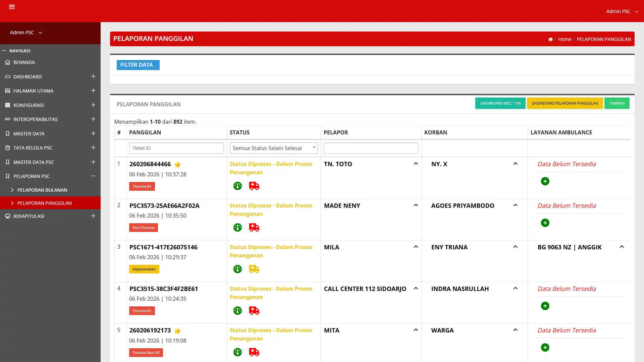The height and width of the screenshot is (362, 644).
Task: Click the green plus icon for the MADE NENY row
Action: pyautogui.click(x=545, y=223)
